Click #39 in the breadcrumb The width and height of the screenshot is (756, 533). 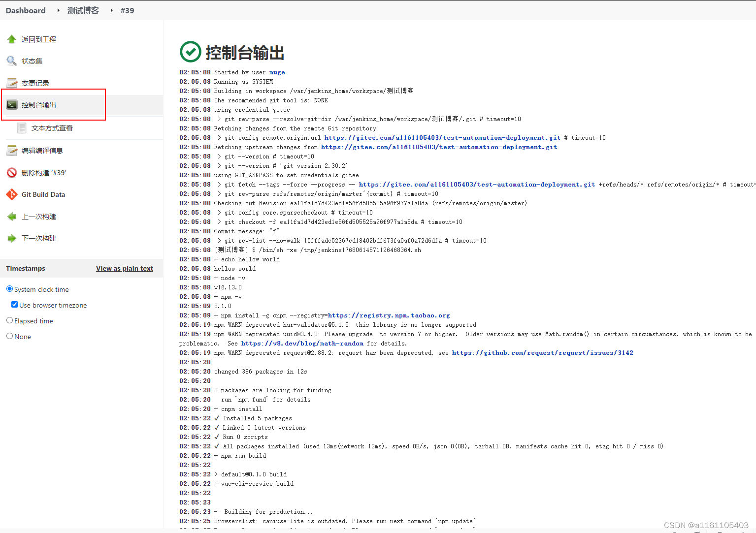pos(127,10)
